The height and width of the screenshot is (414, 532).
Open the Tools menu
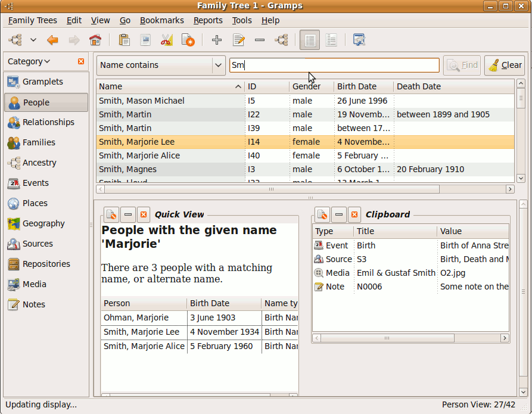242,20
